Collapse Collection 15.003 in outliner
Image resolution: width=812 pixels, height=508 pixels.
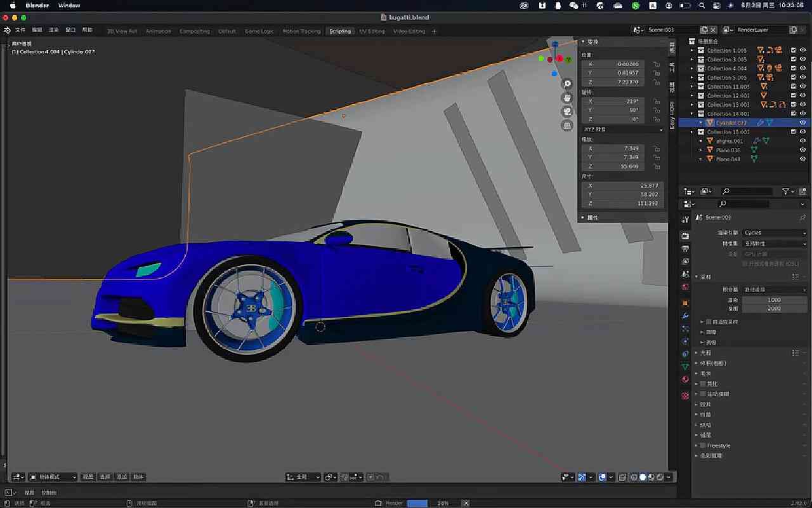[x=693, y=132]
